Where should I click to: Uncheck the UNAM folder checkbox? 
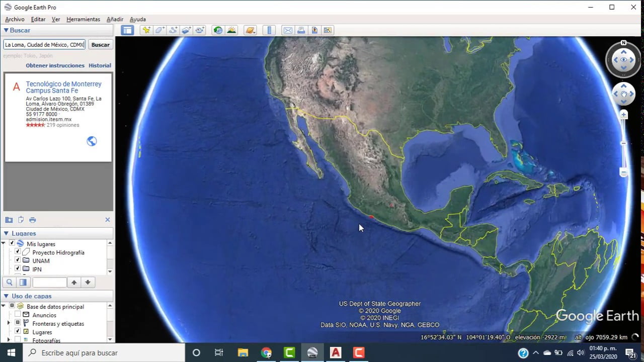tap(18, 260)
